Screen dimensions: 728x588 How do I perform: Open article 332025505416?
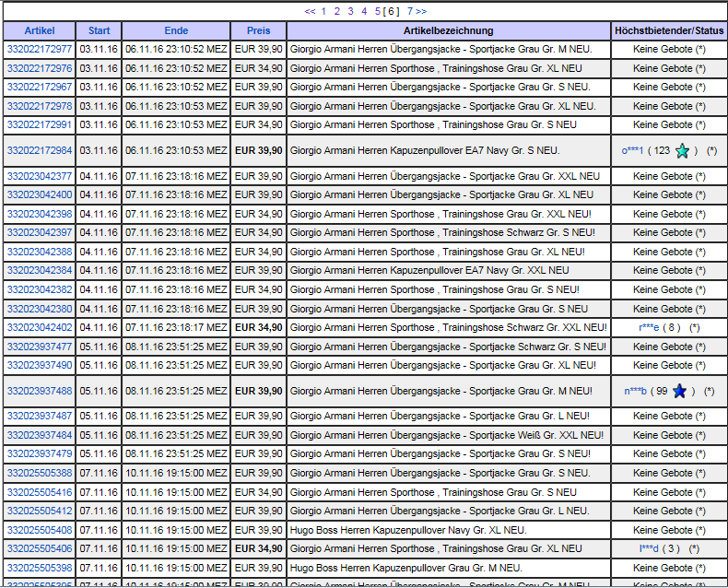pyautogui.click(x=40, y=492)
